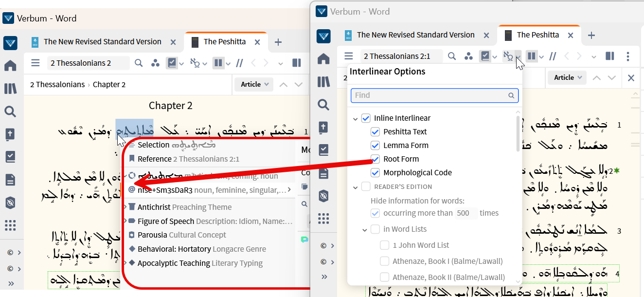
Task: Open the Article dropdown in the breadcrumb bar
Action: click(567, 77)
